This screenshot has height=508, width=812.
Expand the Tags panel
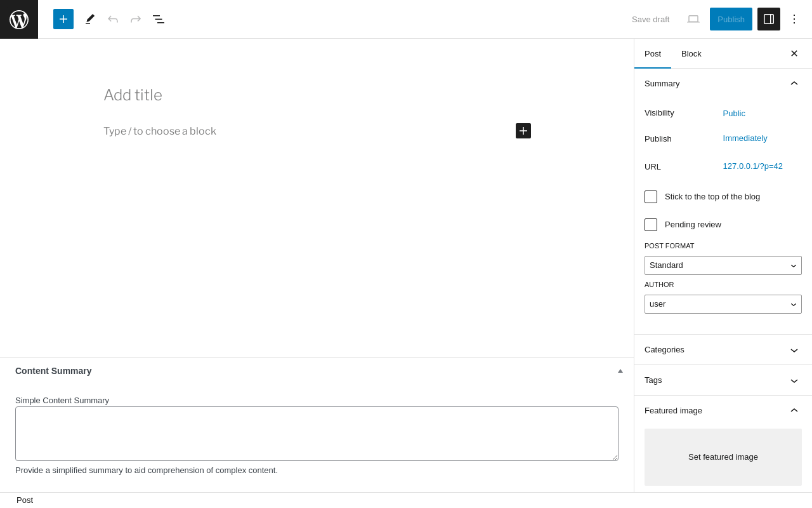pyautogui.click(x=723, y=380)
